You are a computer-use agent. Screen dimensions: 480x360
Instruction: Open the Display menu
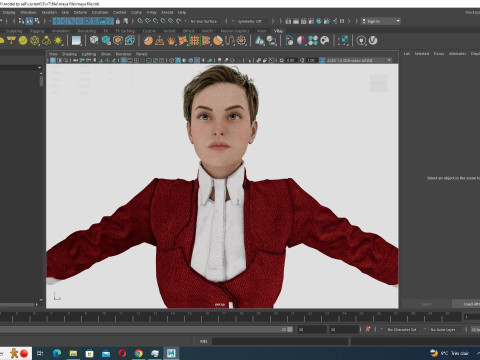9,12
